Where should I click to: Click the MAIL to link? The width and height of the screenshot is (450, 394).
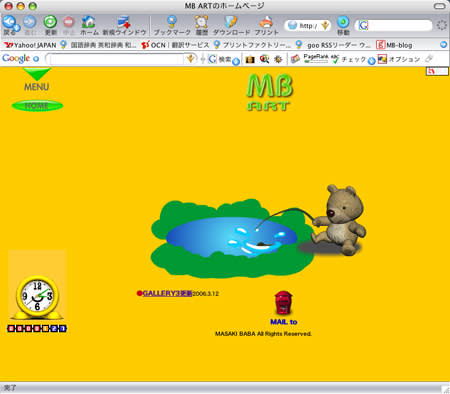(x=284, y=322)
